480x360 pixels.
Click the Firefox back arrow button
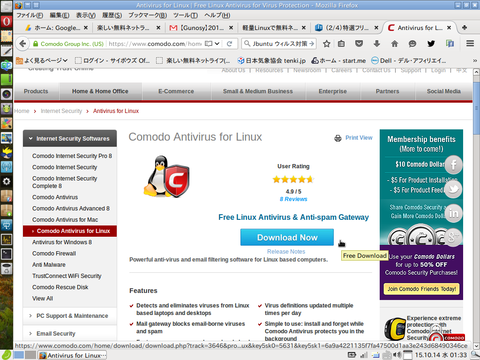tap(23, 44)
